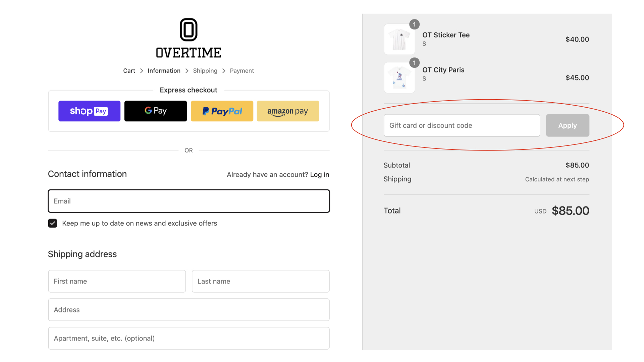Click the Log in link

pos(319,175)
